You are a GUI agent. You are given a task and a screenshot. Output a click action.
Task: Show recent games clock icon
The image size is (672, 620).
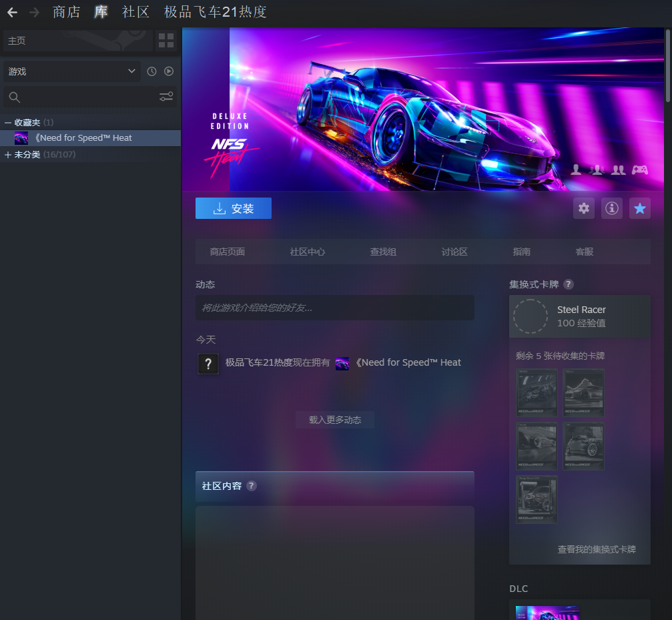point(151,71)
